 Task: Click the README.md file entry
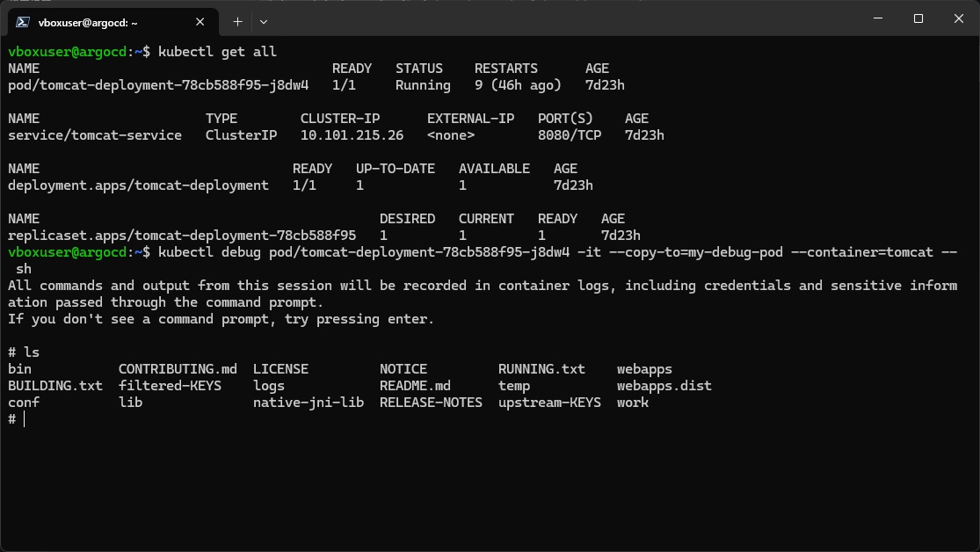pyautogui.click(x=415, y=386)
